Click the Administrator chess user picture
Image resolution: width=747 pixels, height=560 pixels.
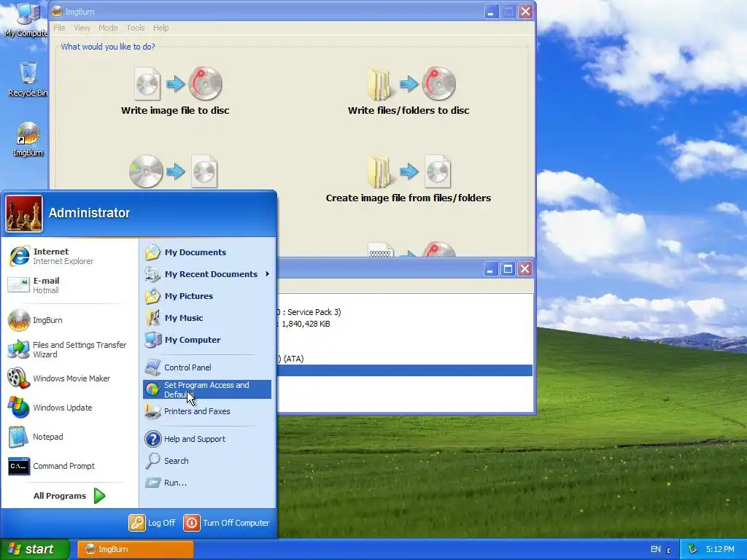(24, 214)
